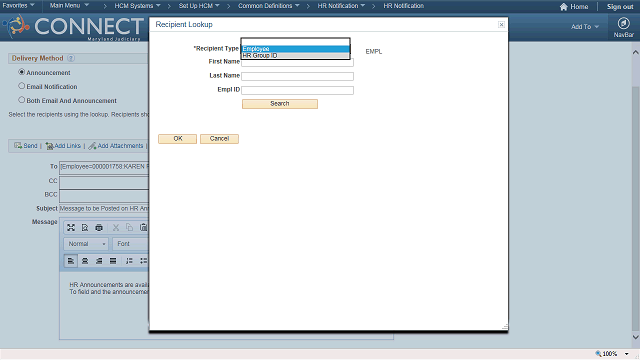Screen dimensions: 640x360
Task: Click the Maximize editor icon in message toolbar
Action: [71, 228]
